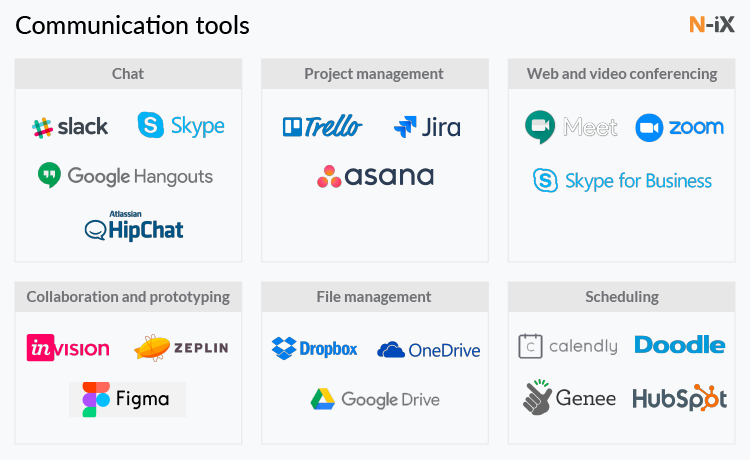Click the HubSpot logo
The image size is (750, 460).
click(x=680, y=398)
